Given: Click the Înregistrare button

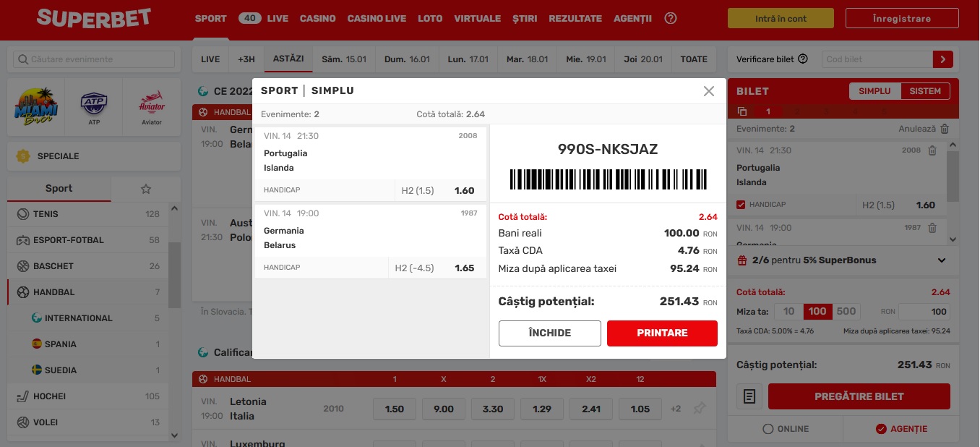Looking at the screenshot, I should click(902, 19).
